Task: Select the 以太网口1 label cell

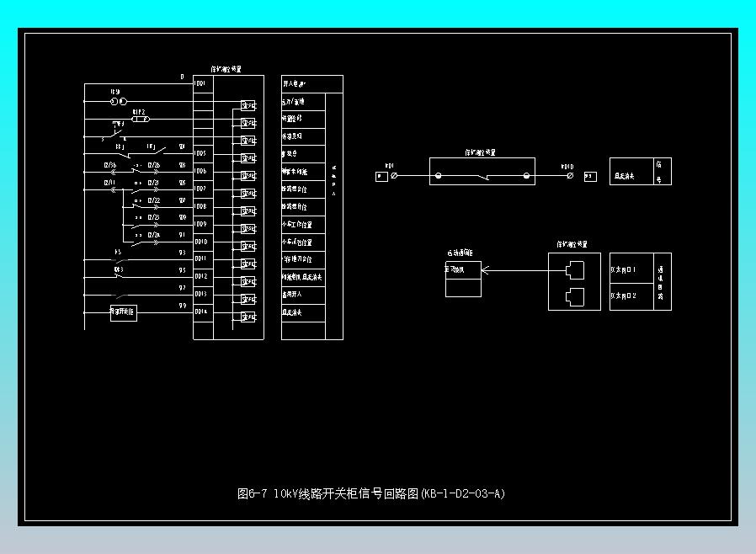Action: point(631,269)
